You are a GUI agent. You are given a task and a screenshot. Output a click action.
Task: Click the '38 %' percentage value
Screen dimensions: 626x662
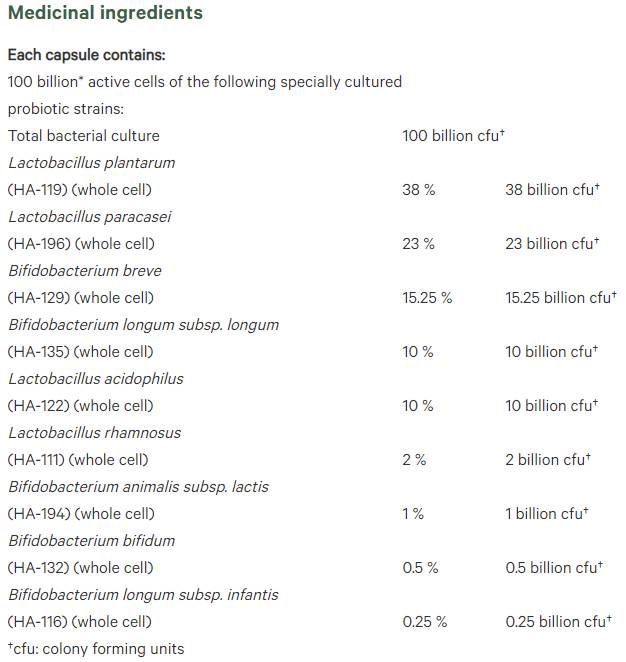tap(419, 189)
